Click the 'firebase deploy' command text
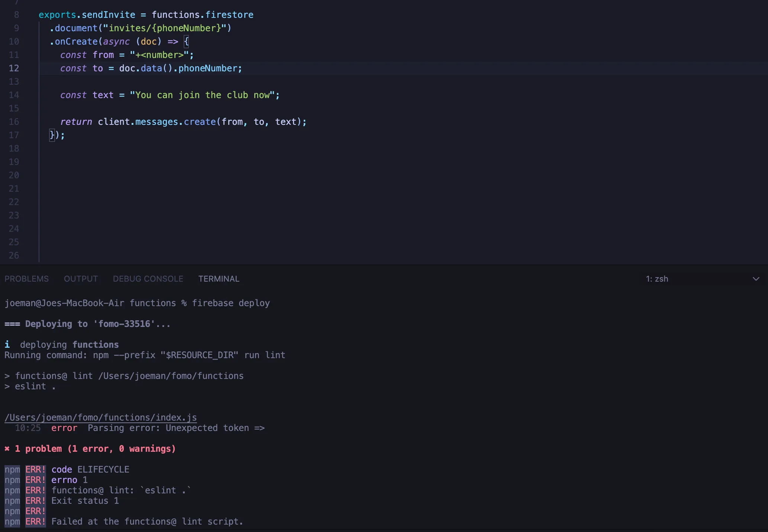Image resolution: width=768 pixels, height=532 pixels. pyautogui.click(x=230, y=303)
